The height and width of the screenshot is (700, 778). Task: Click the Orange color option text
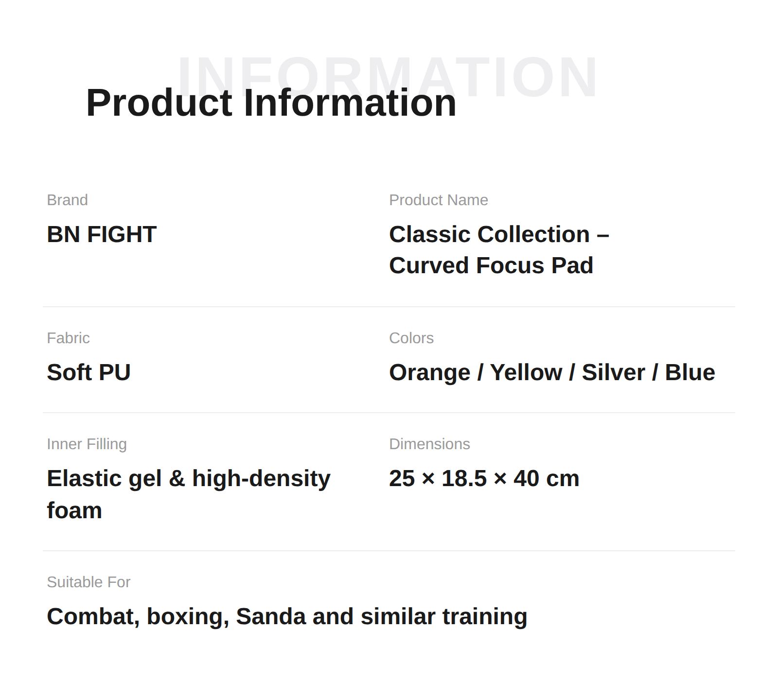[x=430, y=373]
